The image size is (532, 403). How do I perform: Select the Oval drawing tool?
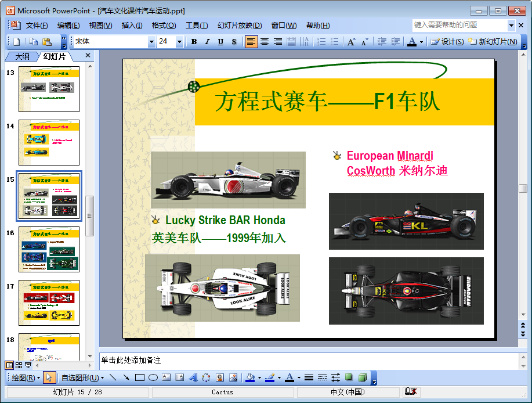(153, 377)
